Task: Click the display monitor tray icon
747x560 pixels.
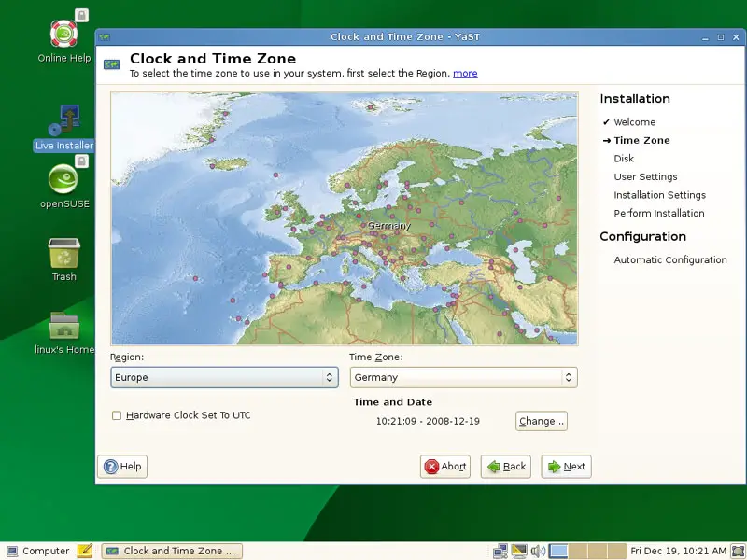Action: tap(519, 551)
